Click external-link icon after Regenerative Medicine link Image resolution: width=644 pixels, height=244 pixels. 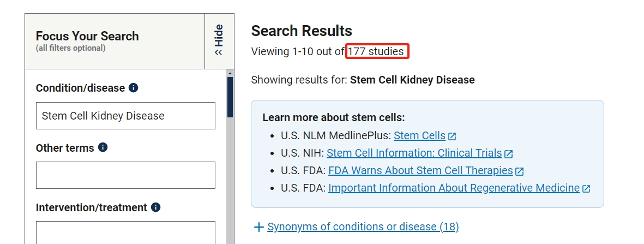tap(586, 188)
